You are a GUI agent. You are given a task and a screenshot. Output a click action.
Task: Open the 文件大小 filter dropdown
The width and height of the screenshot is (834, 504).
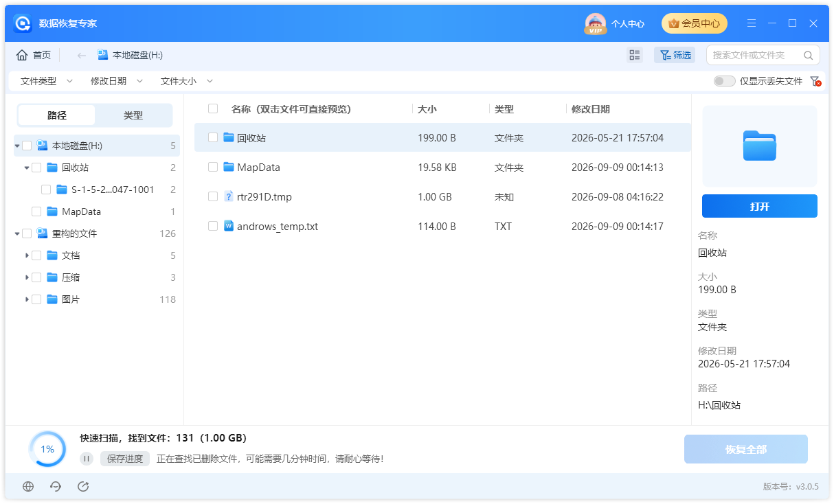click(x=187, y=81)
